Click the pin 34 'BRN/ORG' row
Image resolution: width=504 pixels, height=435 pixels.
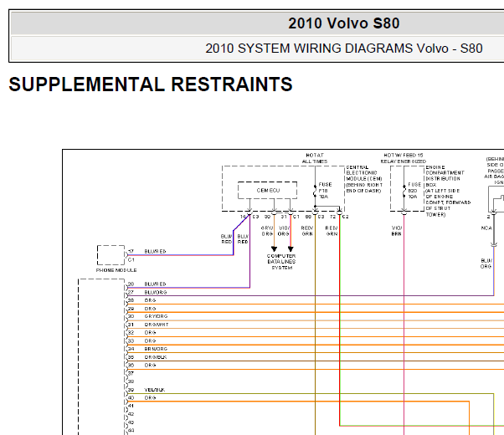point(148,349)
